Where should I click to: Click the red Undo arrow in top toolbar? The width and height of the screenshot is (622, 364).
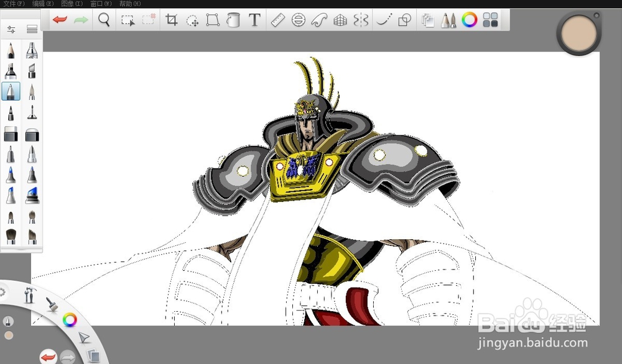pyautogui.click(x=60, y=19)
